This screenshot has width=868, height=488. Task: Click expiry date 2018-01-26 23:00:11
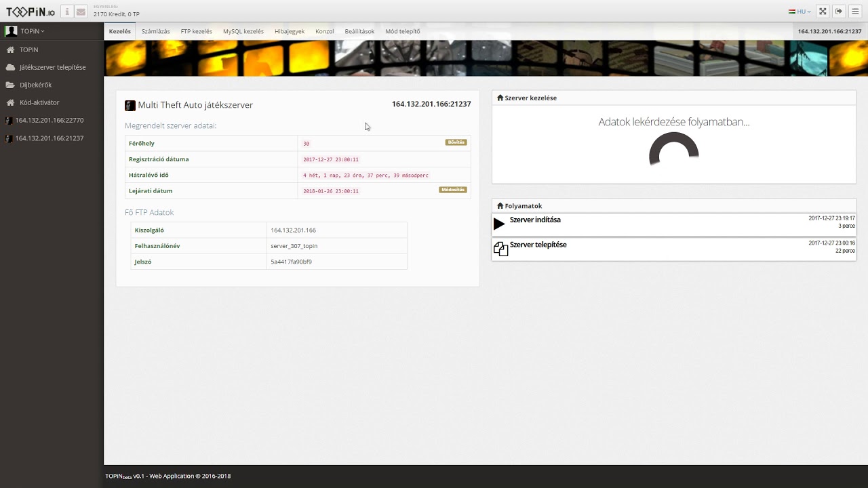331,191
